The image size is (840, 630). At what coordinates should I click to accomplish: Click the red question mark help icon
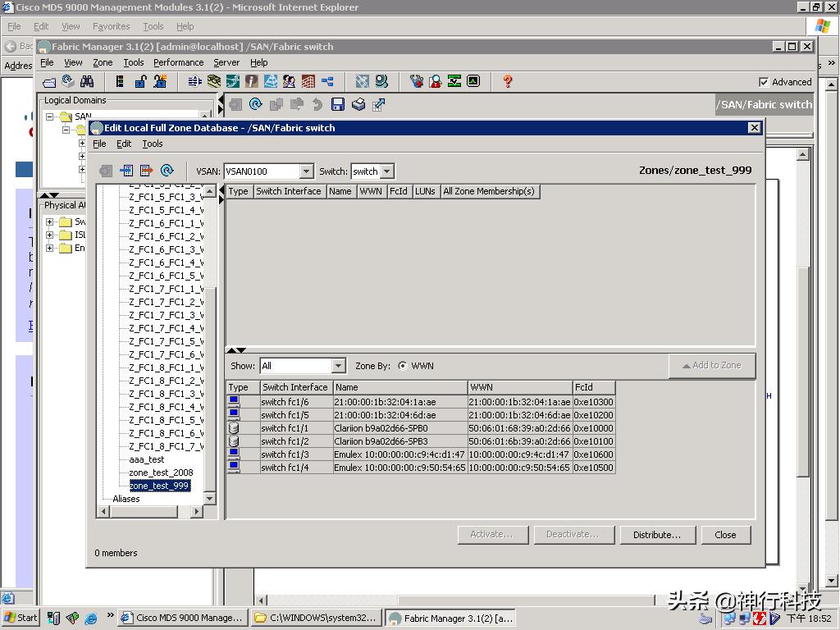point(507,81)
